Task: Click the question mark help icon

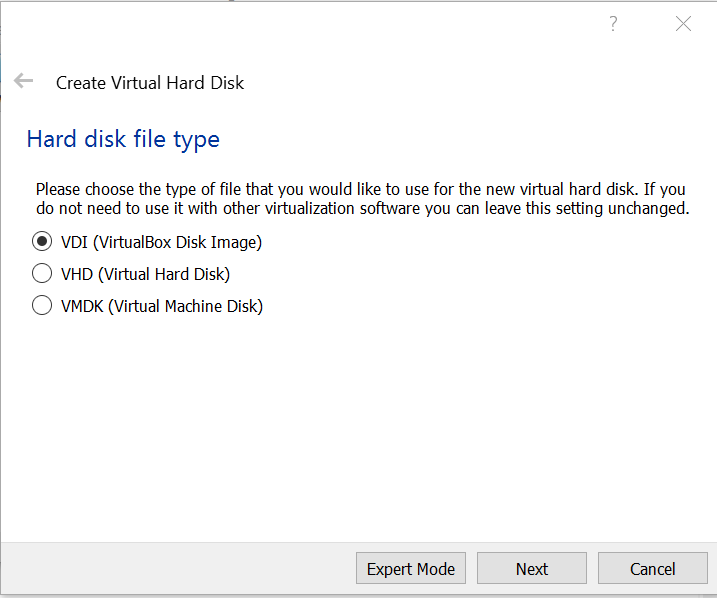Action: tap(614, 24)
